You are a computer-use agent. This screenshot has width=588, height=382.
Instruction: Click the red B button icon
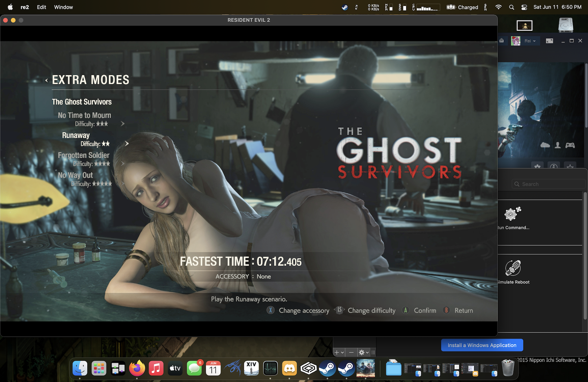point(446,310)
